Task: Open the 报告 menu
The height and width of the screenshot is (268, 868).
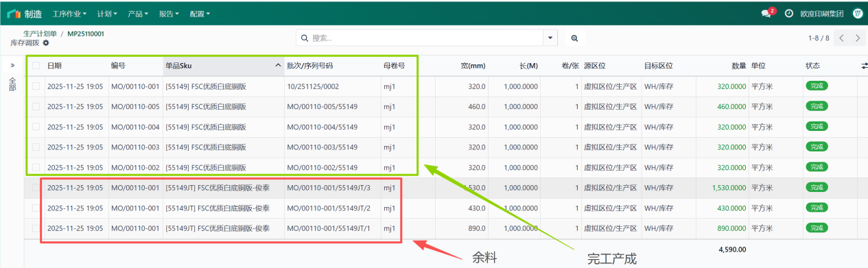Action: [x=168, y=13]
